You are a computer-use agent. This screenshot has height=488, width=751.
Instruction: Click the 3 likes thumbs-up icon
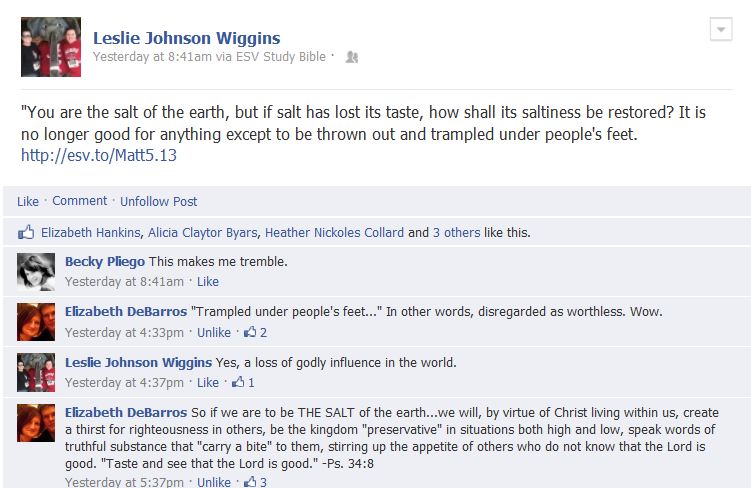click(250, 481)
